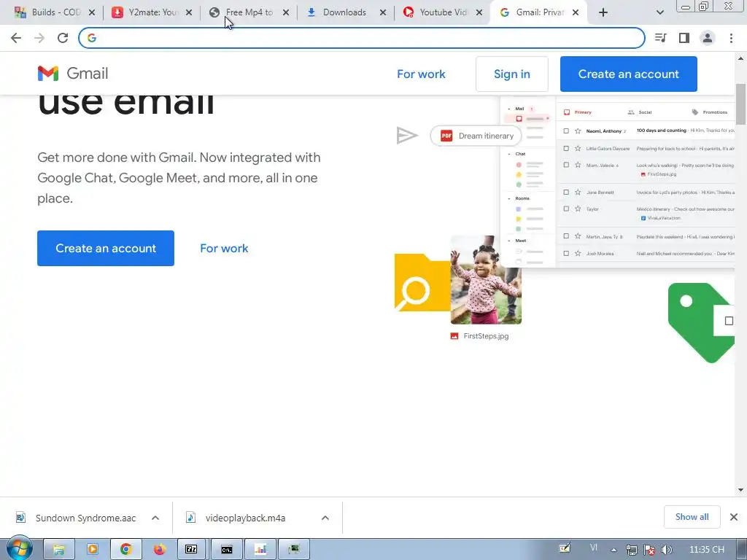Close the Builds - COD tab
Screen dimensions: 747x560
[92, 12]
